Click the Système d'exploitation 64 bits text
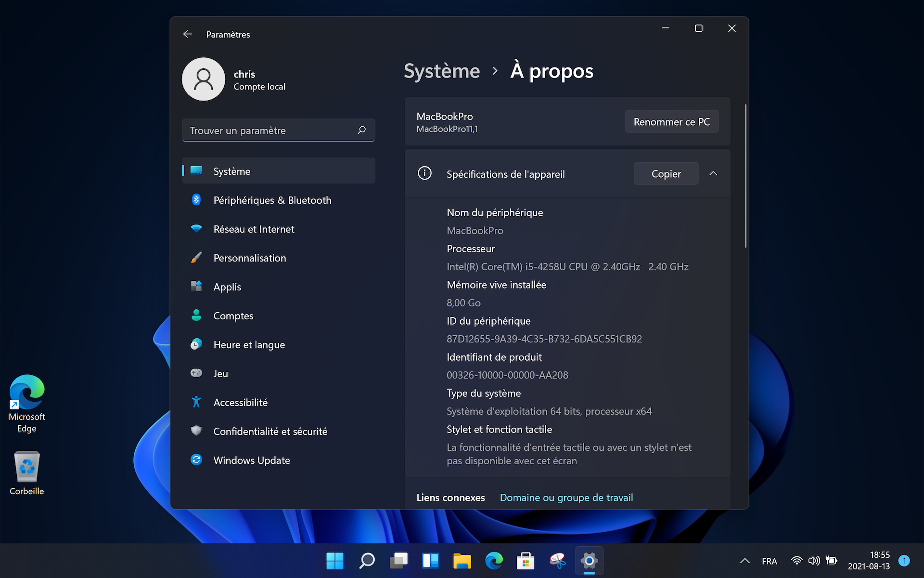 [549, 411]
